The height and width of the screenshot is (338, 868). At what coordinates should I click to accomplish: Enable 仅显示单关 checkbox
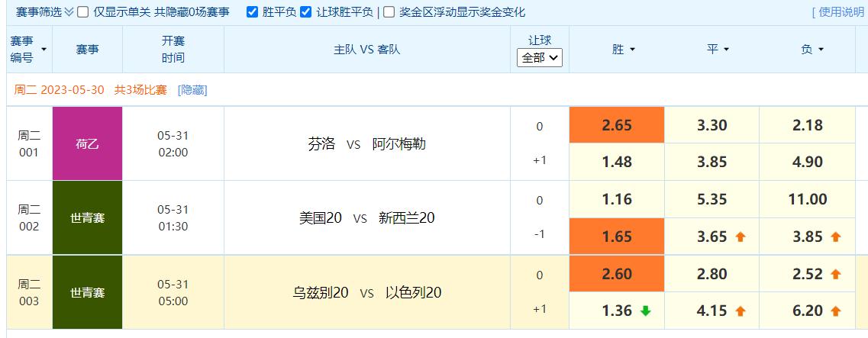click(x=83, y=12)
